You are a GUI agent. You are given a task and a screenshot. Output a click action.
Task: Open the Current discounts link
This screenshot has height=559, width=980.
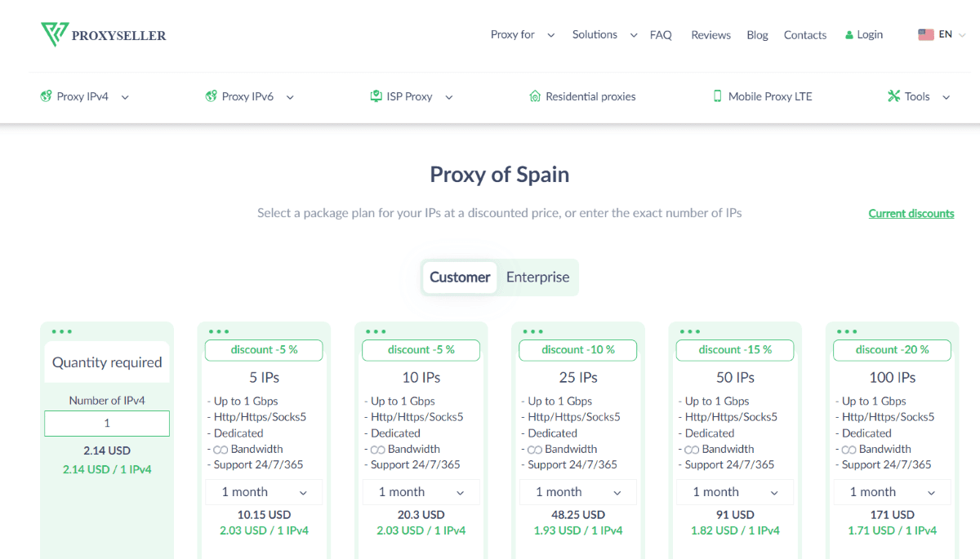click(911, 214)
